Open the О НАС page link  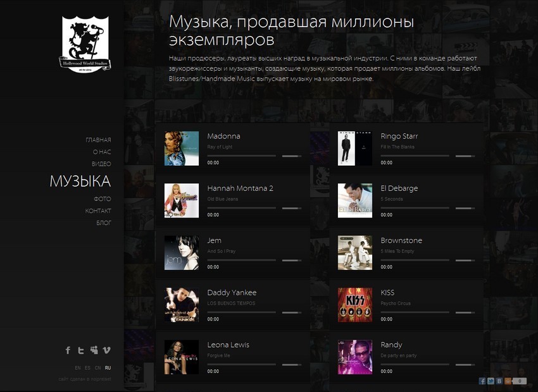[102, 152]
